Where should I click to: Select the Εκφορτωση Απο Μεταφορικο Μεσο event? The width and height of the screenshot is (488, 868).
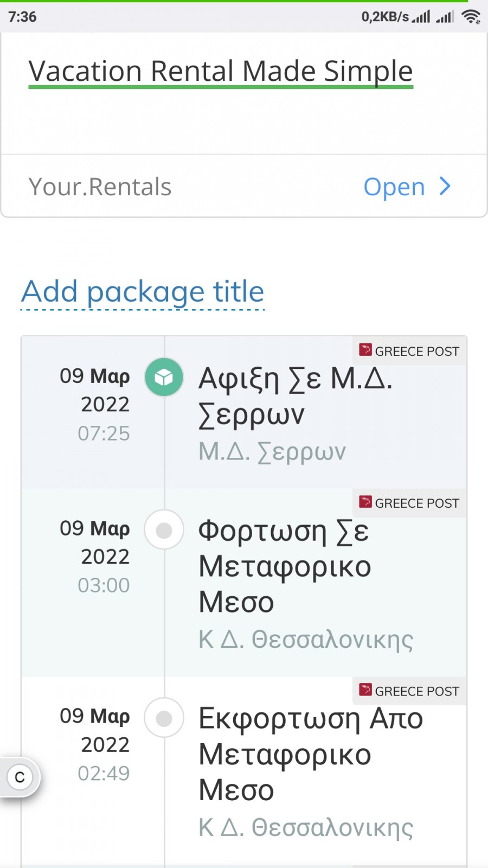click(x=310, y=754)
